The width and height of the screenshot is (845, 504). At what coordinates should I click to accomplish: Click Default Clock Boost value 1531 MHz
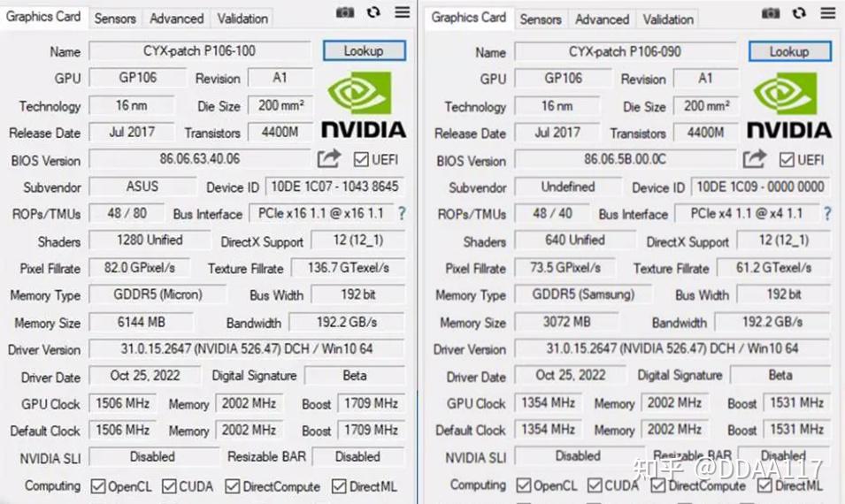[x=796, y=429]
